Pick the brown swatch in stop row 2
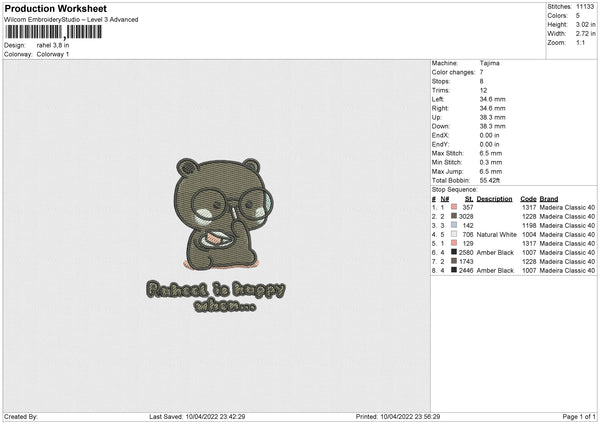This screenshot has height=424, width=600. pyautogui.click(x=454, y=216)
